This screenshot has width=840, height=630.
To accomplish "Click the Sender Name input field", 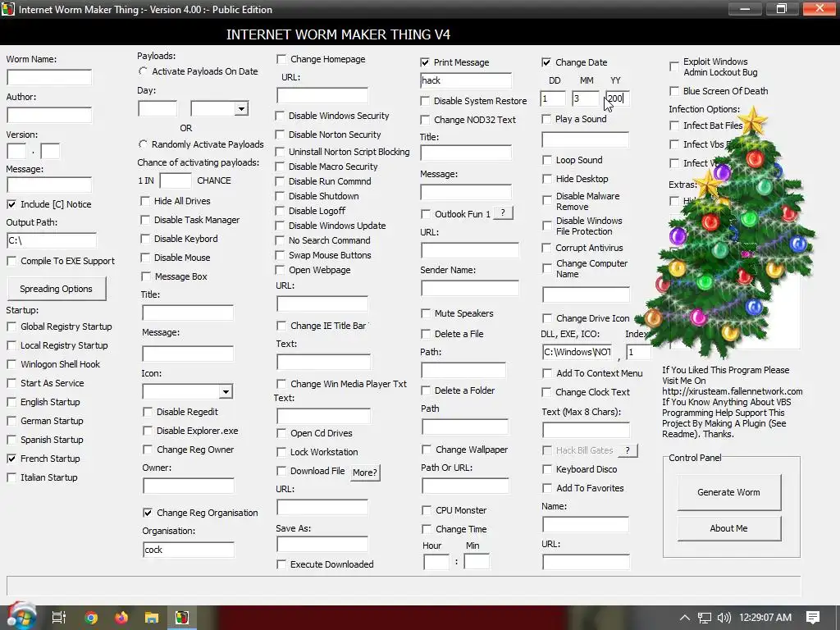I will [x=469, y=288].
